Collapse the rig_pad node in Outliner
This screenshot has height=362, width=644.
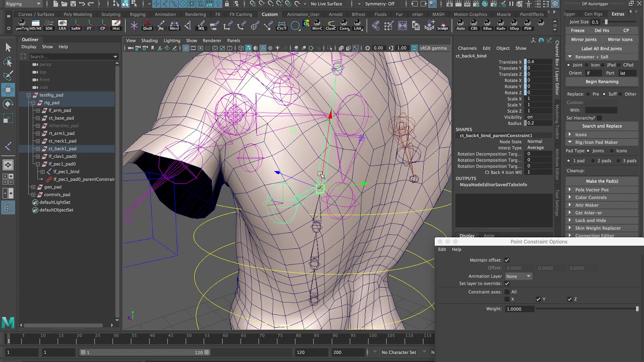pos(33,103)
